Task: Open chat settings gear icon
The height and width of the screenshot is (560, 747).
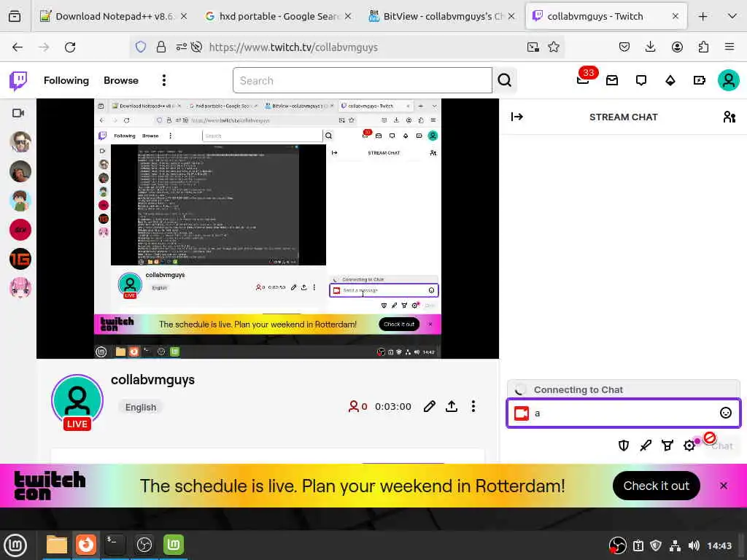Action: point(689,446)
